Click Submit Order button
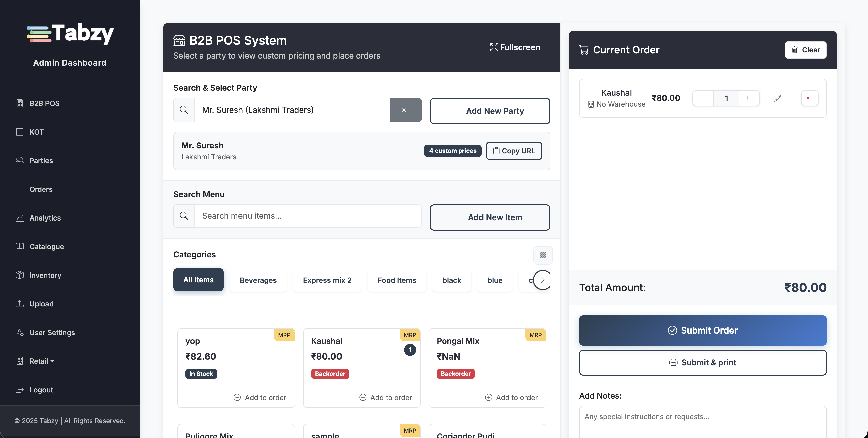 [703, 330]
